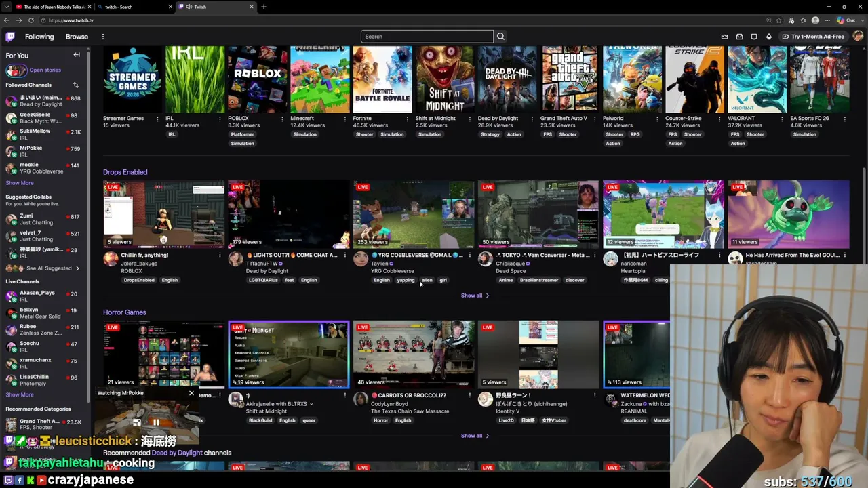Open Akasan_Plays in live channels
Screen dimensions: 868x488
tap(43, 296)
